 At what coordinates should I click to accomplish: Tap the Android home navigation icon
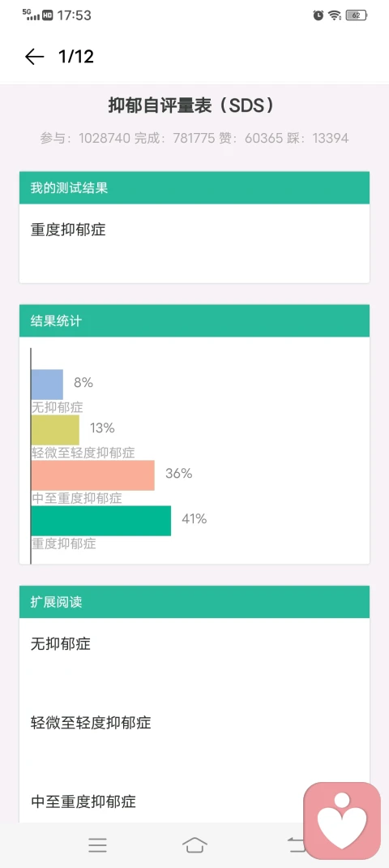[x=194, y=844]
